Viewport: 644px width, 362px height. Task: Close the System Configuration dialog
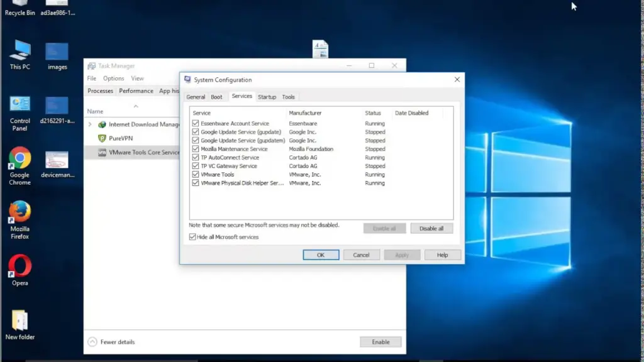pos(457,80)
